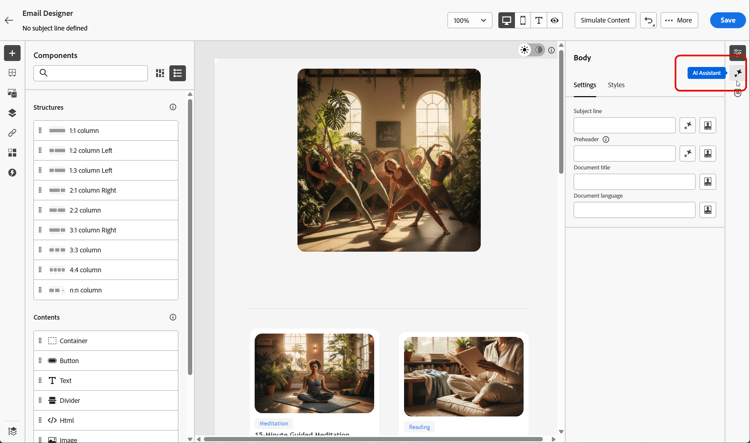
Task: Go back using the top-left arrow
Action: (9, 21)
